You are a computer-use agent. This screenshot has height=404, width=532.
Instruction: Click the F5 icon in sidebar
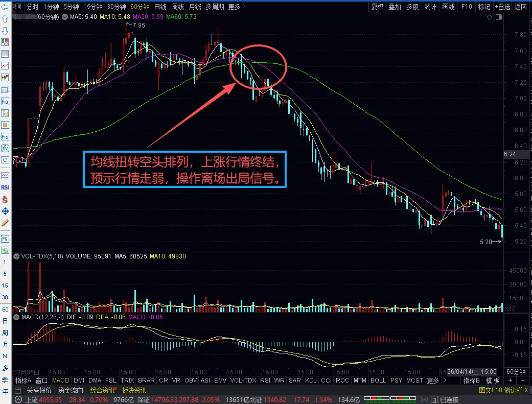5,239
